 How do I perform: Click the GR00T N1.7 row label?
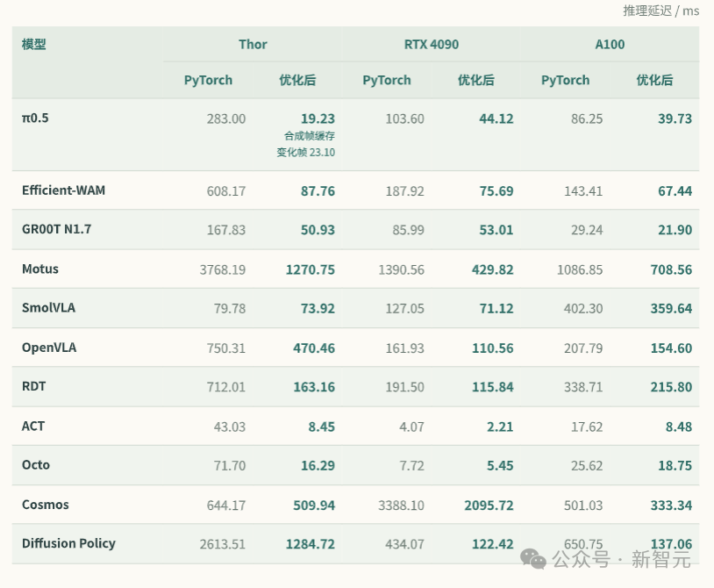tap(56, 229)
